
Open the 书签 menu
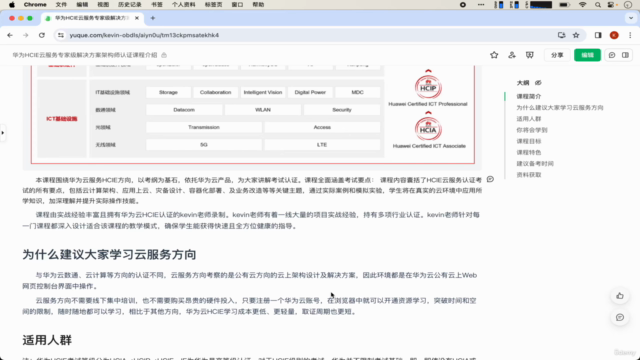157,4
